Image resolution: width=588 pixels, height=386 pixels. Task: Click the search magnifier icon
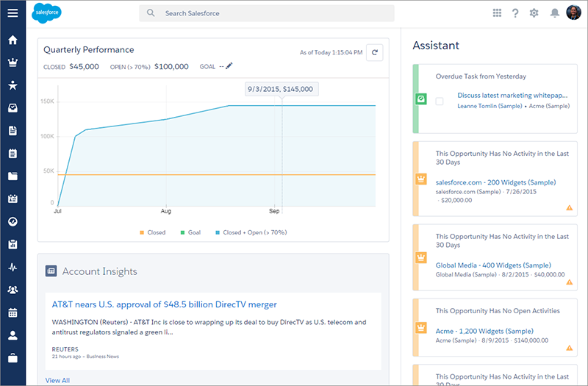pyautogui.click(x=151, y=13)
